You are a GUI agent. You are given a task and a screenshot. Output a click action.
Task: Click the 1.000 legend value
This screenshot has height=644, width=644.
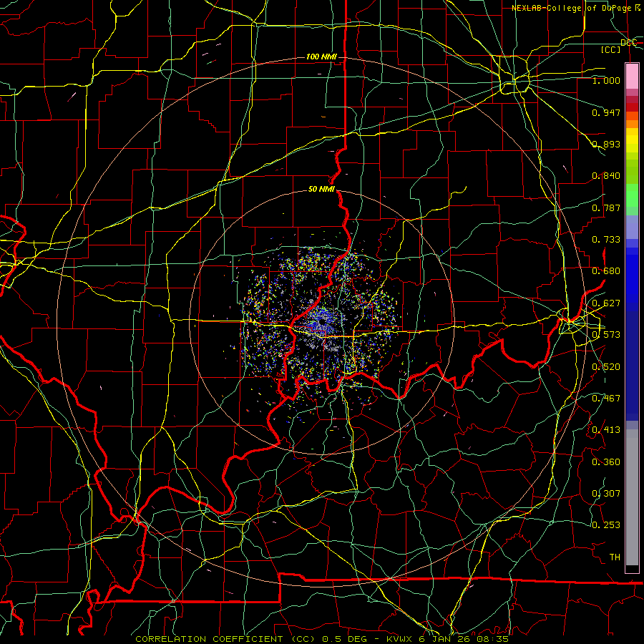click(x=606, y=80)
